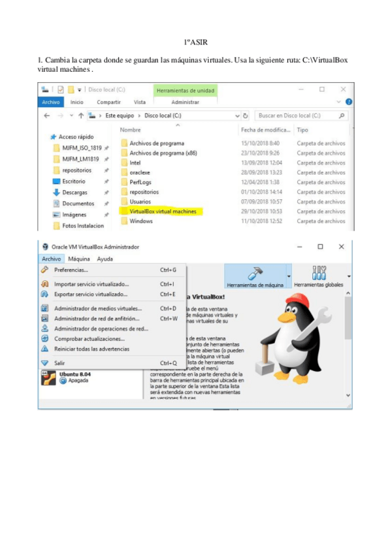
Task: Switch to Inicio ribbon tab
Action: point(76,102)
